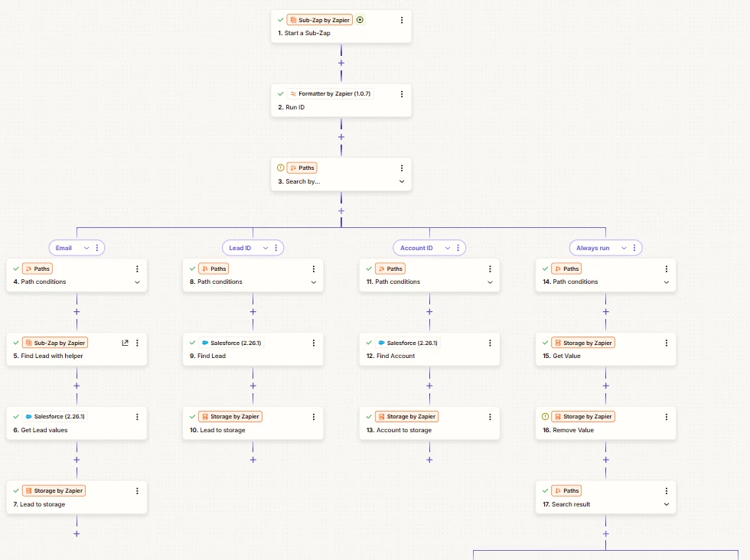This screenshot has width=750, height=560.
Task: Open three-dot menu for step 14 Path conditions
Action: tap(667, 269)
